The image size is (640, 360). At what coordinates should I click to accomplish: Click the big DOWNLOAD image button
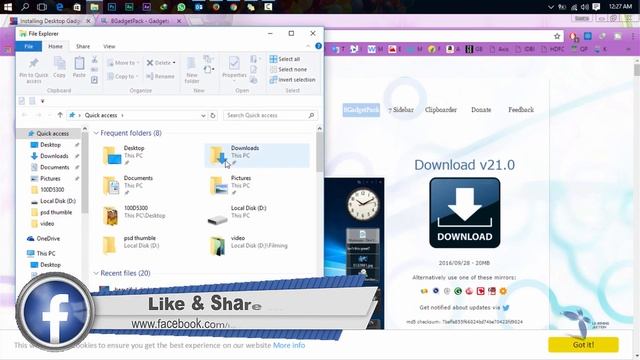point(464,213)
